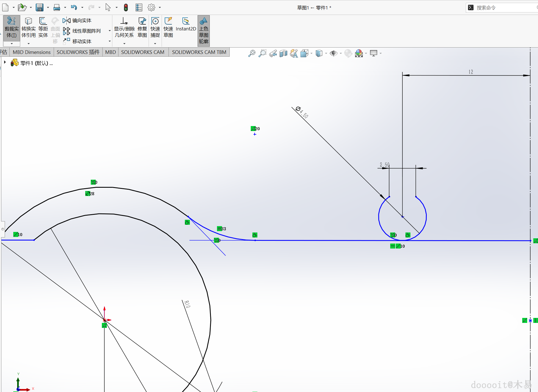The width and height of the screenshot is (538, 392).
Task: Click the Section View icon
Action: click(x=283, y=53)
